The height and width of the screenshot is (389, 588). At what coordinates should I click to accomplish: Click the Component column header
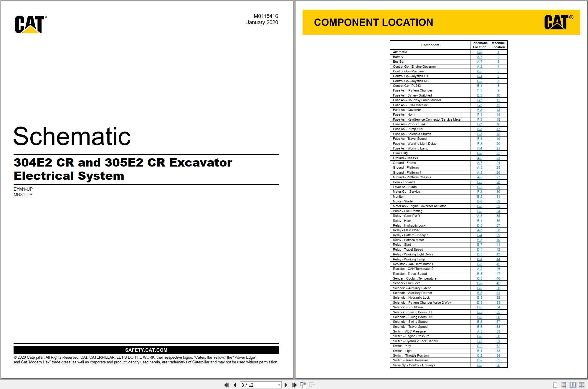(x=430, y=45)
